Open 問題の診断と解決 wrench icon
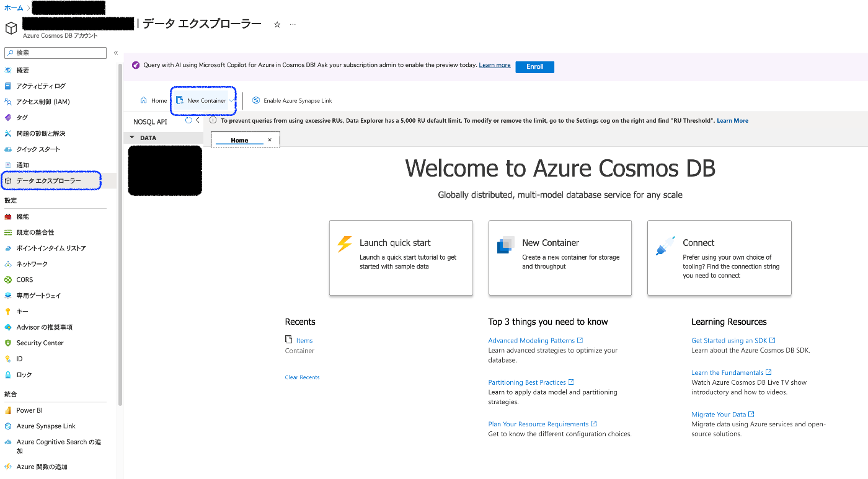The width and height of the screenshot is (868, 479). pyautogui.click(x=8, y=133)
